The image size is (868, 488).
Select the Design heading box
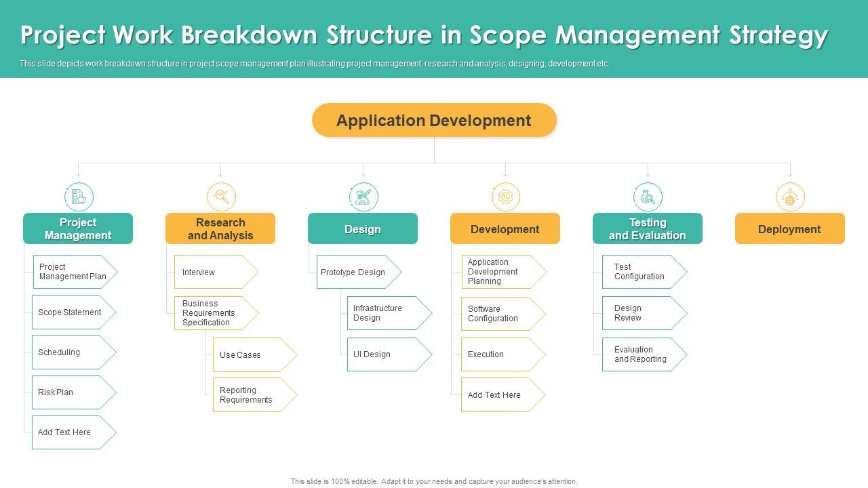pos(363,229)
